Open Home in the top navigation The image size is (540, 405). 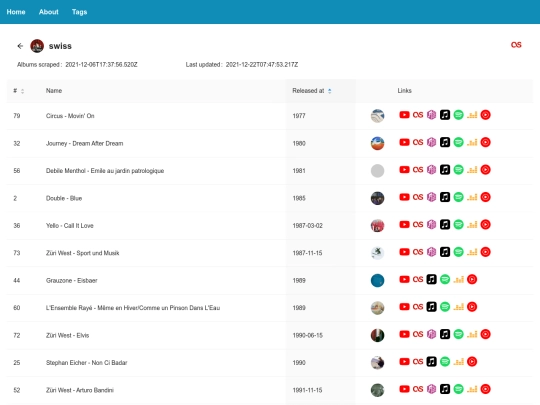tap(16, 12)
